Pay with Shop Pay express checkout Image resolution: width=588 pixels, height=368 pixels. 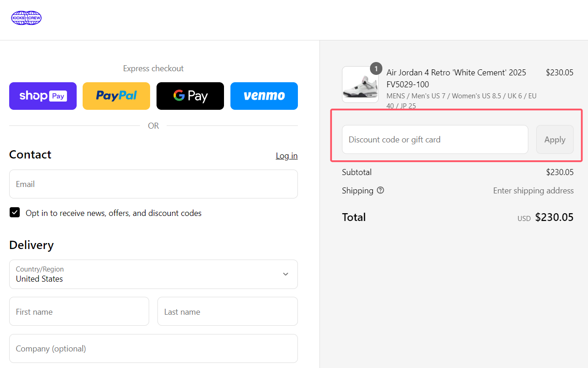click(43, 96)
